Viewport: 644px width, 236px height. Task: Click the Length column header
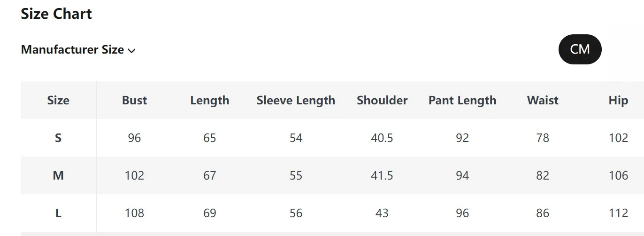tap(210, 101)
